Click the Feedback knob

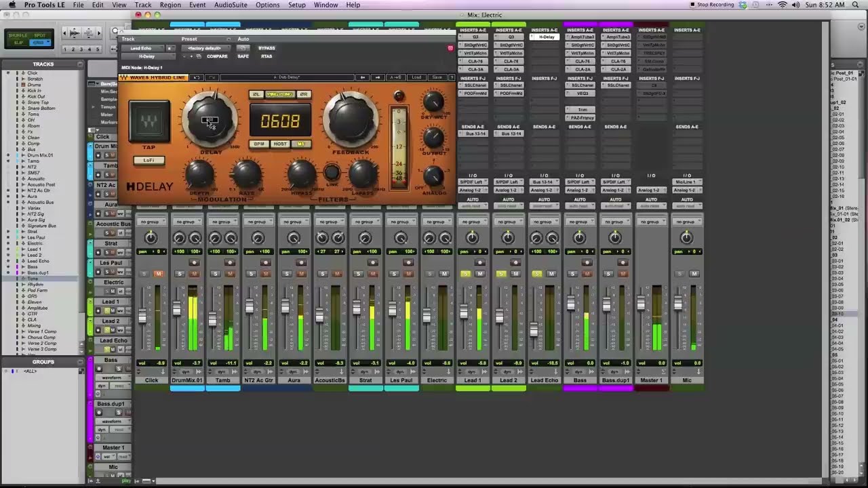coord(351,119)
